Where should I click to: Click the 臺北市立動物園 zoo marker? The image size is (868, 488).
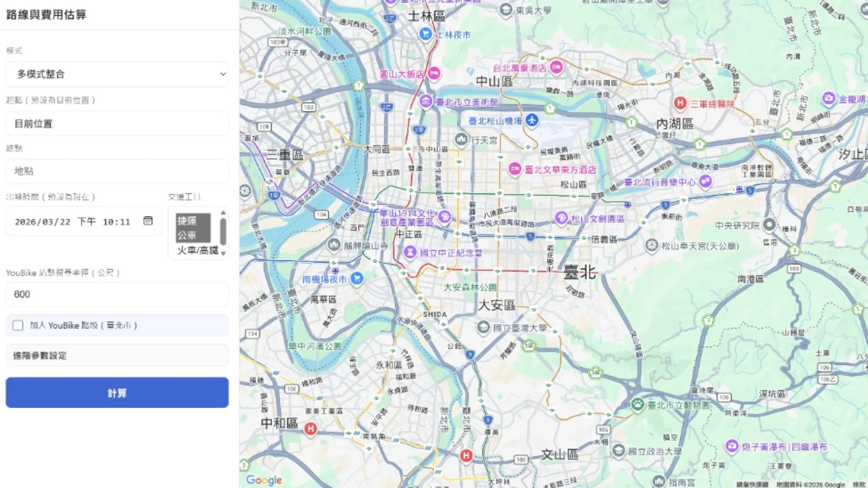click(x=638, y=405)
